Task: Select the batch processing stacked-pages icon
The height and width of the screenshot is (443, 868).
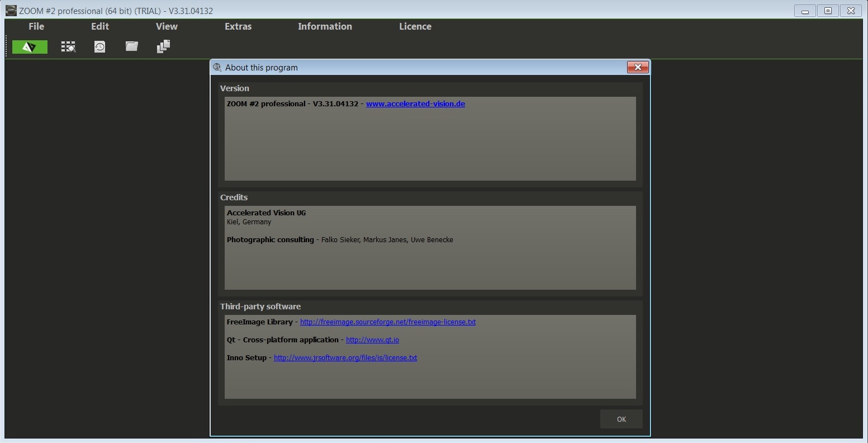Action: click(x=163, y=46)
